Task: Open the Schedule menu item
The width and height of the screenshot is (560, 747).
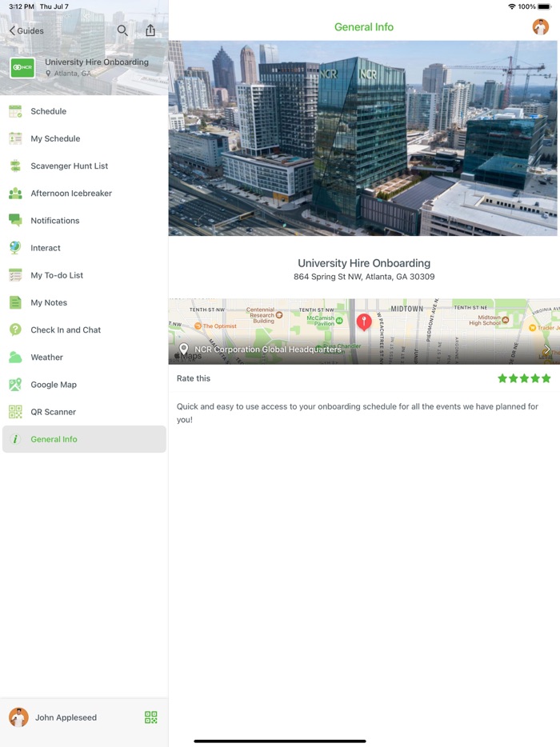Action: coord(48,111)
